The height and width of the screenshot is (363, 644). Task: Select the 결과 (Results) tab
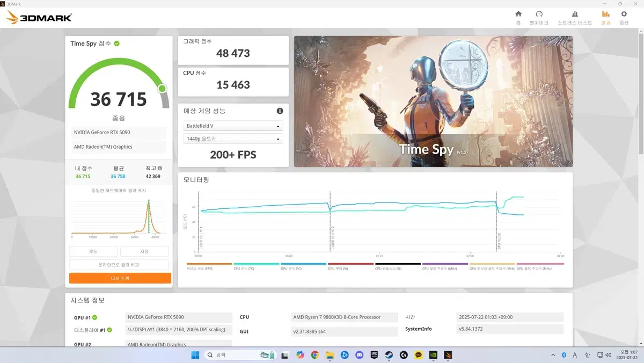pyautogui.click(x=605, y=17)
